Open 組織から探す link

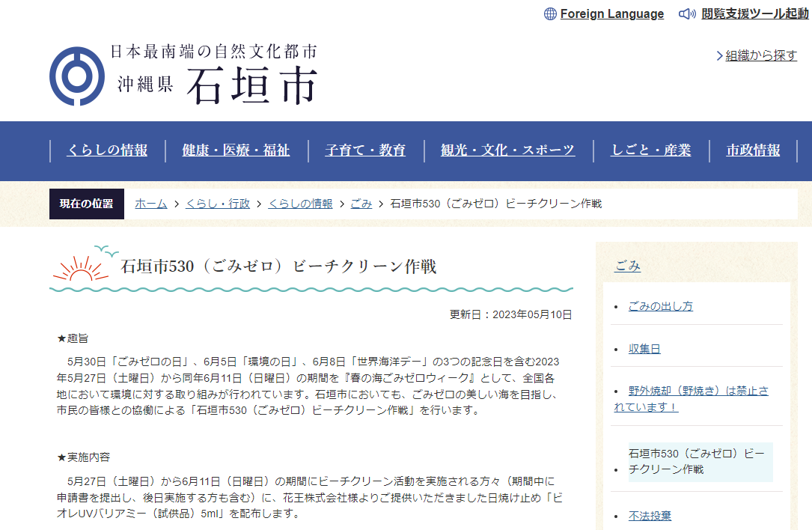tap(761, 56)
